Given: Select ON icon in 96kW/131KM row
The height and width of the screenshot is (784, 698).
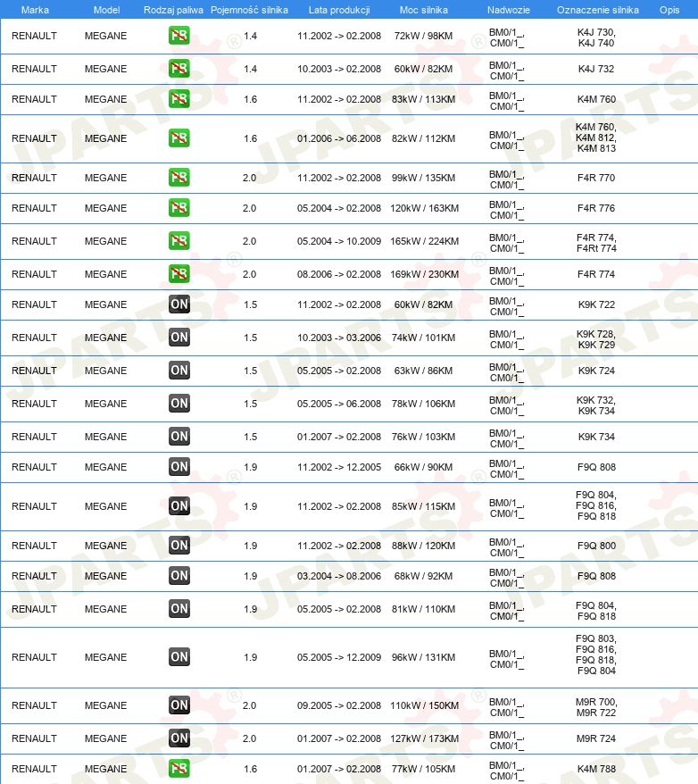Looking at the screenshot, I should point(179,657).
